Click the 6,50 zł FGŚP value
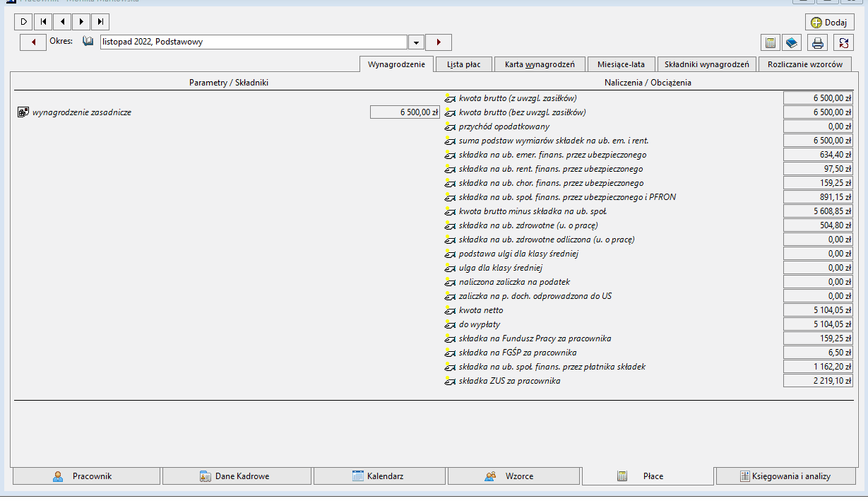 point(818,352)
